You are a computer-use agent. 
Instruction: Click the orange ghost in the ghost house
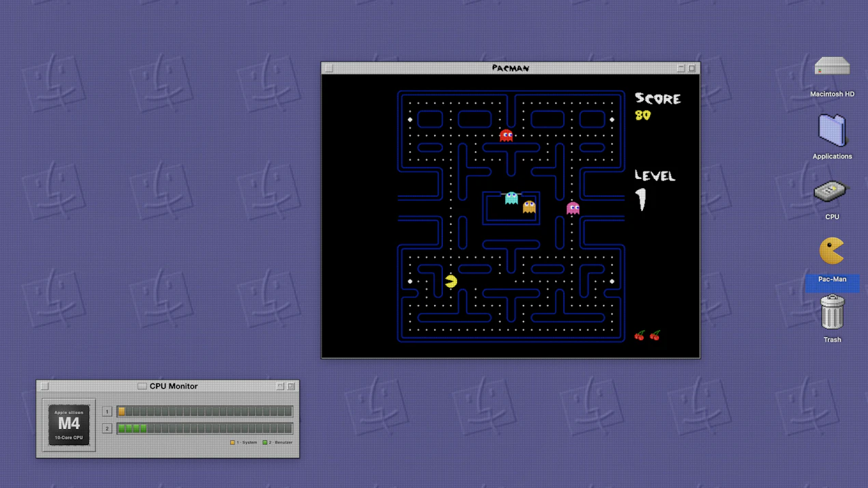(x=529, y=206)
